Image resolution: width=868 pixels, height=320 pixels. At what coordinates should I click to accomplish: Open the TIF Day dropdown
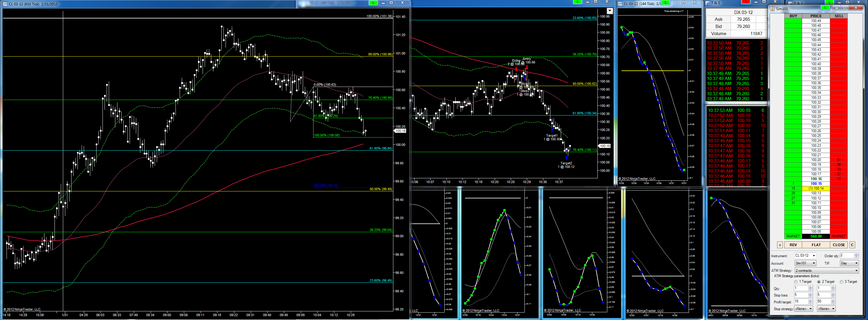coord(849,263)
